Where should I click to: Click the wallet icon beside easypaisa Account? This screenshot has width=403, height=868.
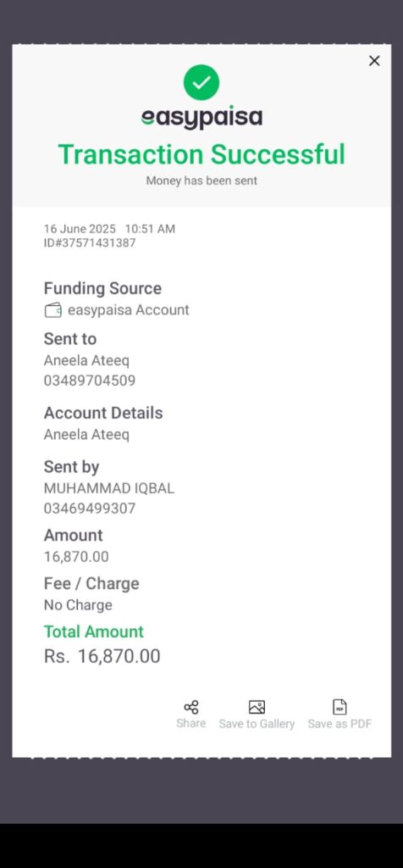(53, 310)
